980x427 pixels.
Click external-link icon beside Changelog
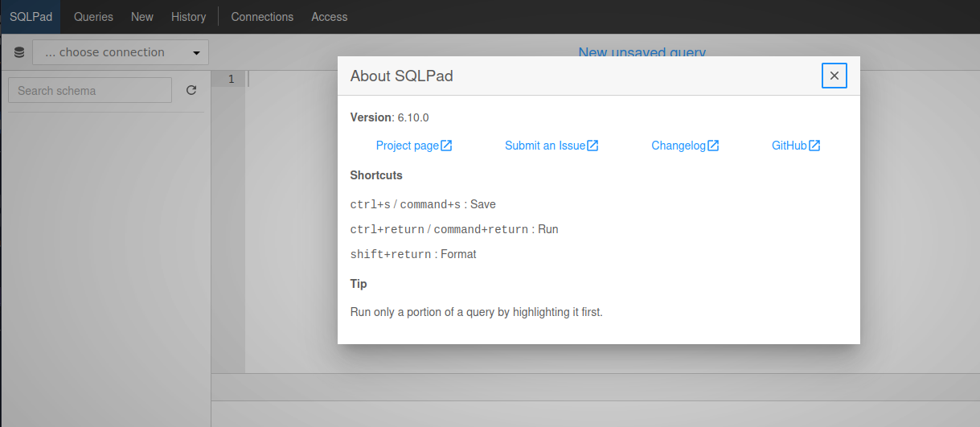713,146
